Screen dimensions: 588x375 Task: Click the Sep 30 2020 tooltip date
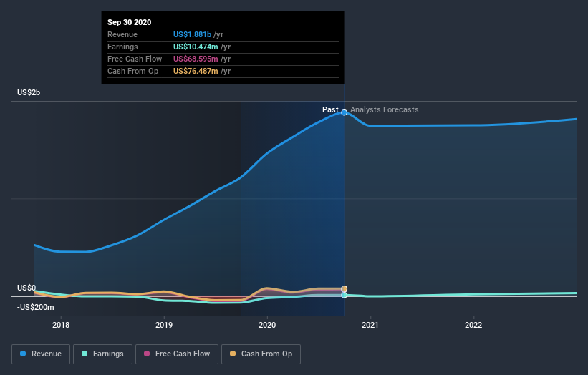click(130, 22)
